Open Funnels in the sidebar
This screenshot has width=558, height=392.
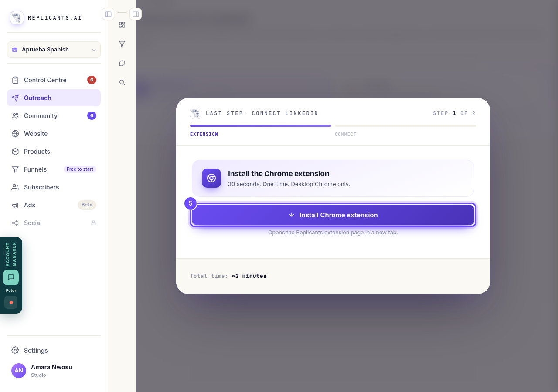54,169
